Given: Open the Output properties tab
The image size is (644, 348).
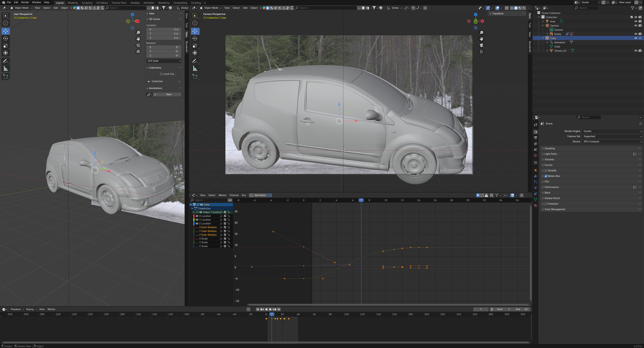Looking at the screenshot, I should (536, 138).
